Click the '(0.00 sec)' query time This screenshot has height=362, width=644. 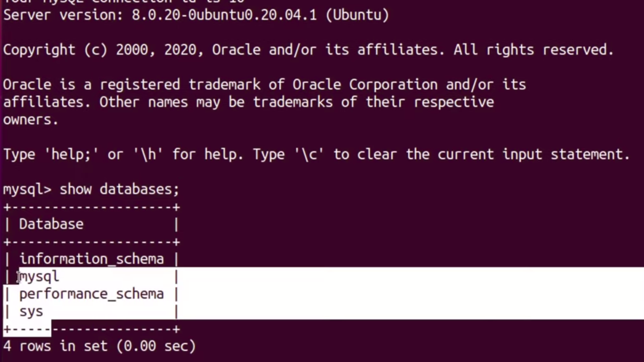point(156,346)
